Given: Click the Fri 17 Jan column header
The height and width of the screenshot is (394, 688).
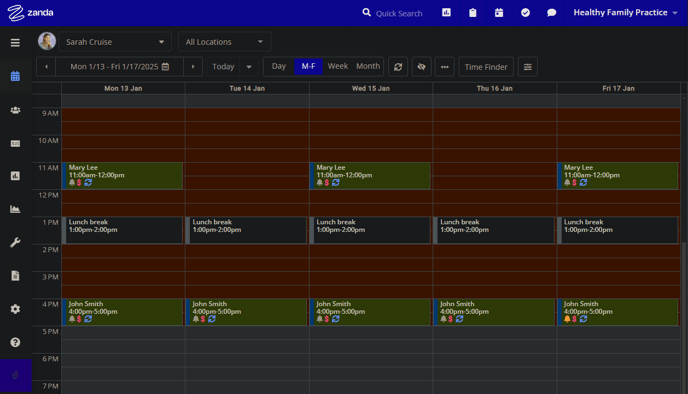Looking at the screenshot, I should (618, 88).
